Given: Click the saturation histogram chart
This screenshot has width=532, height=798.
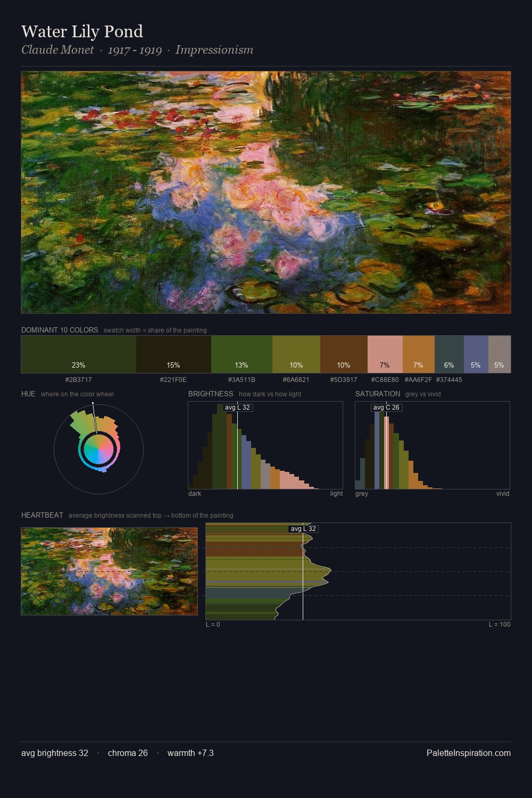Looking at the screenshot, I should (x=433, y=445).
